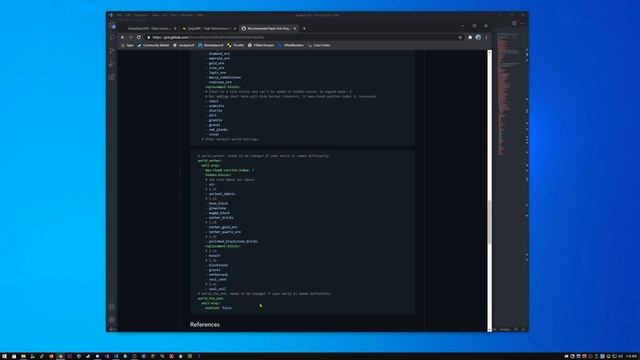Viewport: 640px width, 360px height.
Task: Open the File menu in VS Code
Action: [x=119, y=15]
